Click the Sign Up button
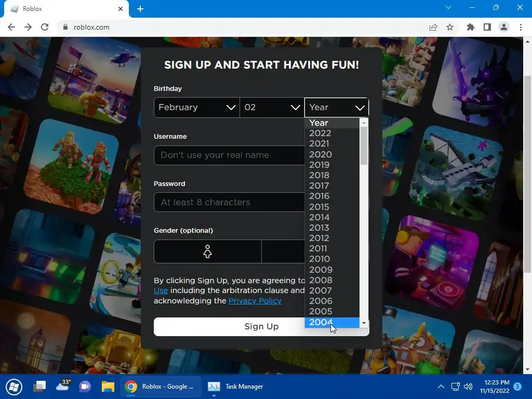The image size is (532, 399). [x=261, y=327]
